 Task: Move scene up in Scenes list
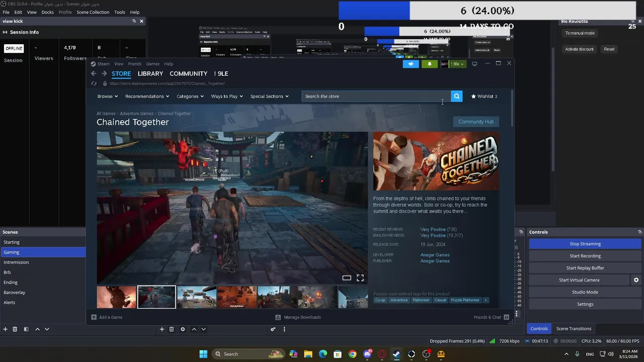point(37,329)
